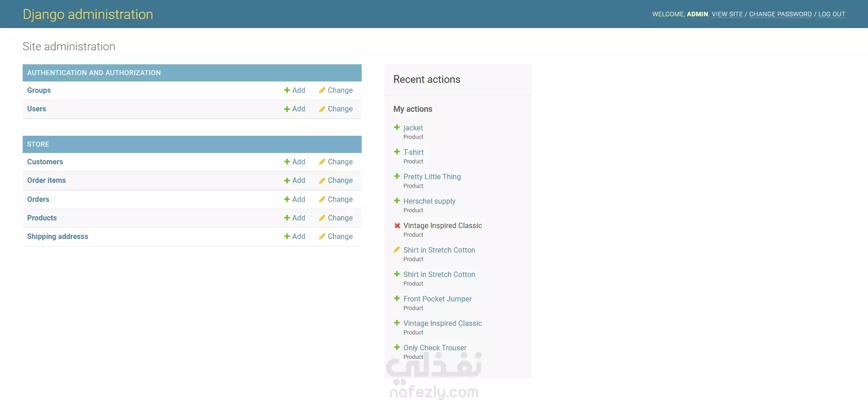Click Add in the Users row
Viewport: 868px width, 401px height.
click(295, 109)
